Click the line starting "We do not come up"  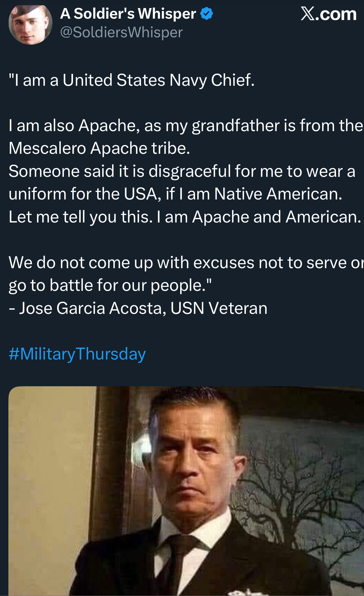pyautogui.click(x=186, y=263)
